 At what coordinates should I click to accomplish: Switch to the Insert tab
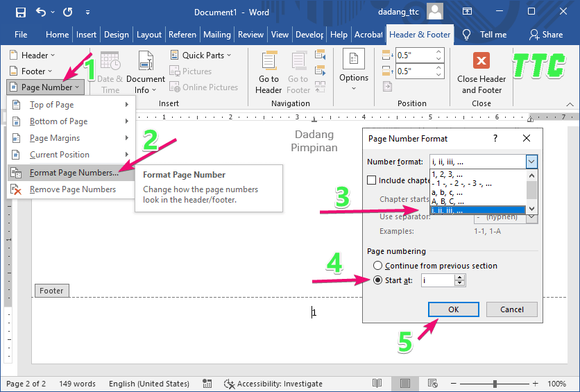tap(86, 35)
